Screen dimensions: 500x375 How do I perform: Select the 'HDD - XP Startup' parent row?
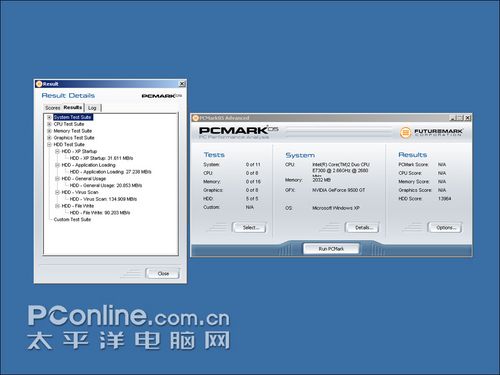(x=79, y=151)
